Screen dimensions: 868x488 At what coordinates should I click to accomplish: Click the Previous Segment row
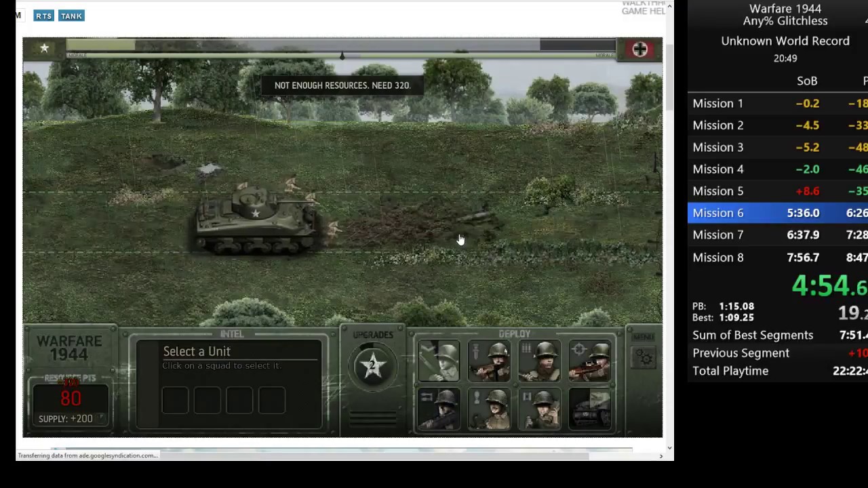pyautogui.click(x=778, y=353)
